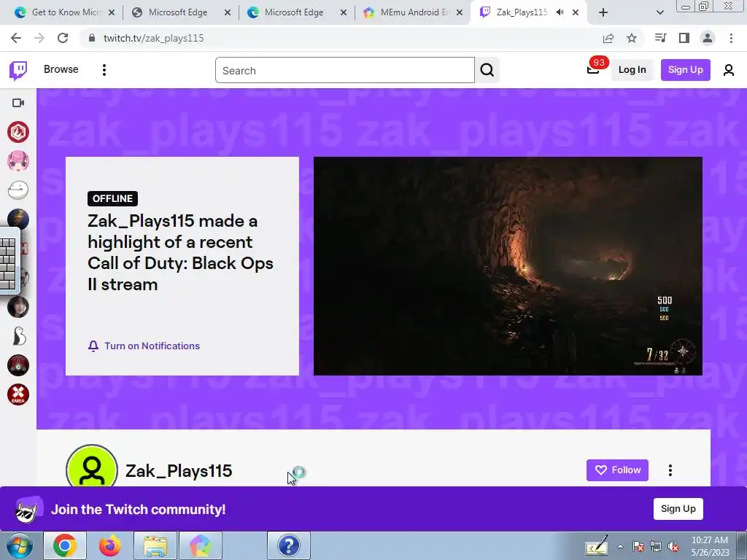
Task: Click the purple Sign Up button in header
Action: point(685,69)
